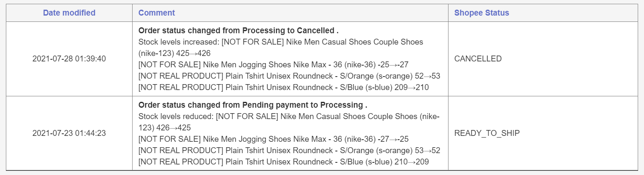Click the nike-123 425→426 stock text
Image resolution: width=644 pixels, height=175 pixels.
point(175,53)
